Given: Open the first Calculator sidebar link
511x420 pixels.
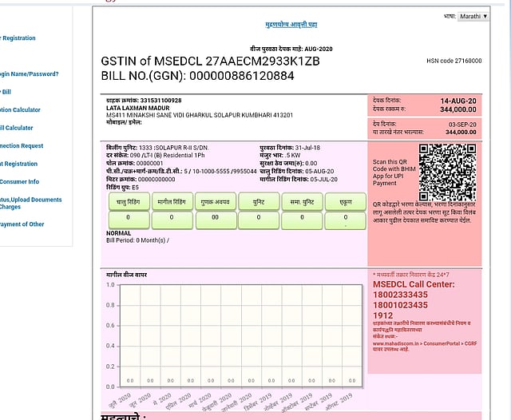Looking at the screenshot, I should [x=20, y=110].
